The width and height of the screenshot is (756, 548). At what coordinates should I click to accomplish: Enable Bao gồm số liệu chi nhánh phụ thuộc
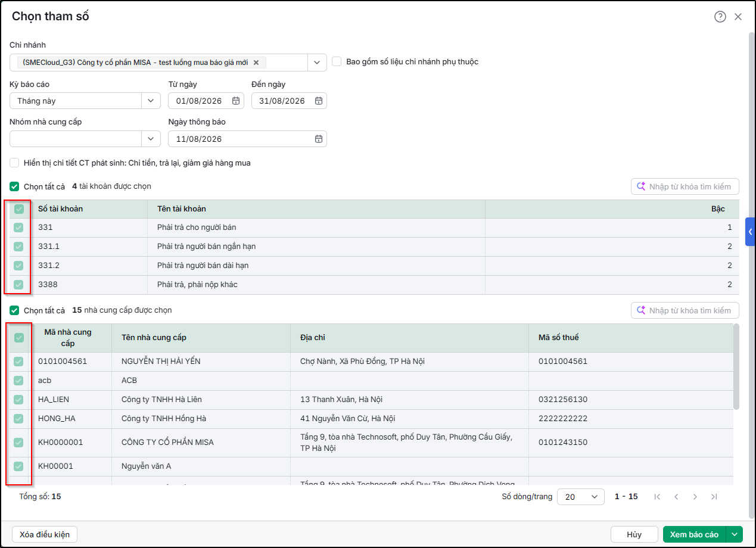coord(337,61)
